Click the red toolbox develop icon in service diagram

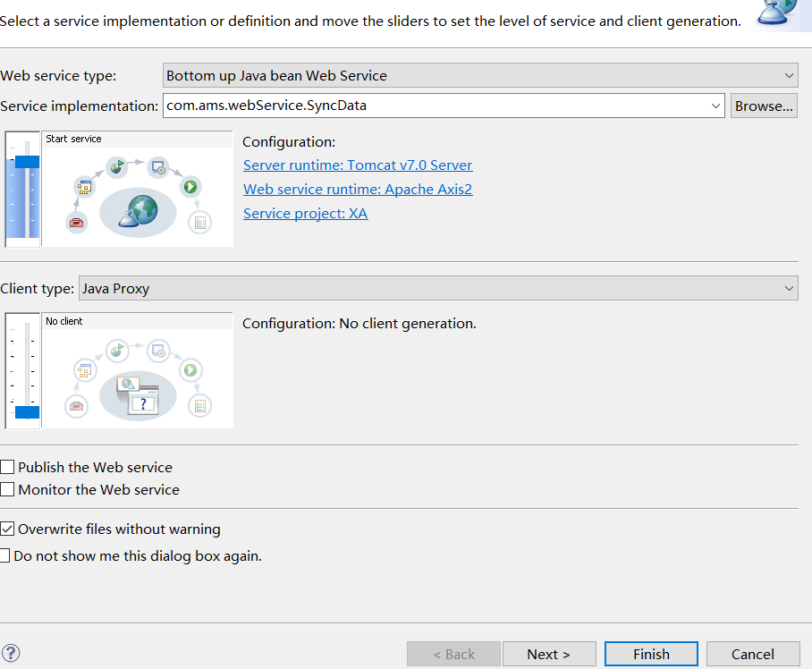click(x=77, y=223)
